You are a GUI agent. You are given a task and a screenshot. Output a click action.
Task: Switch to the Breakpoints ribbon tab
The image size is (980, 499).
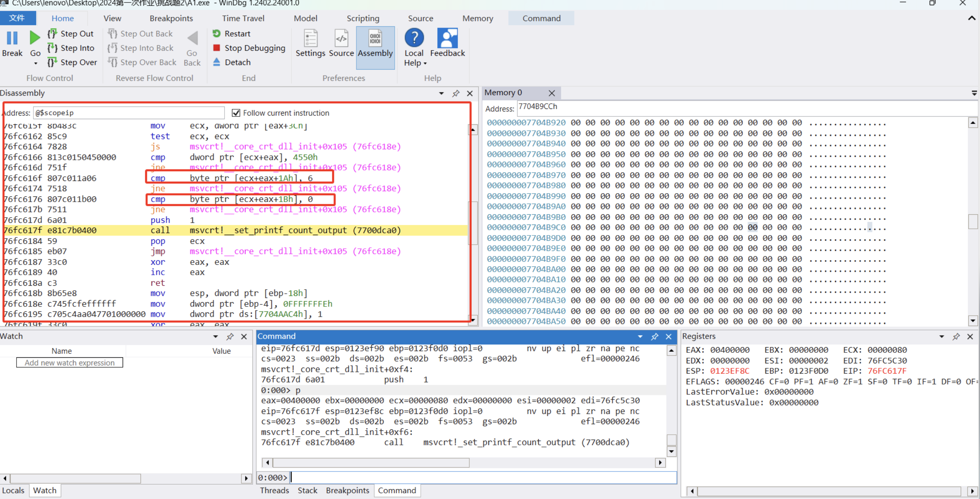pos(171,18)
